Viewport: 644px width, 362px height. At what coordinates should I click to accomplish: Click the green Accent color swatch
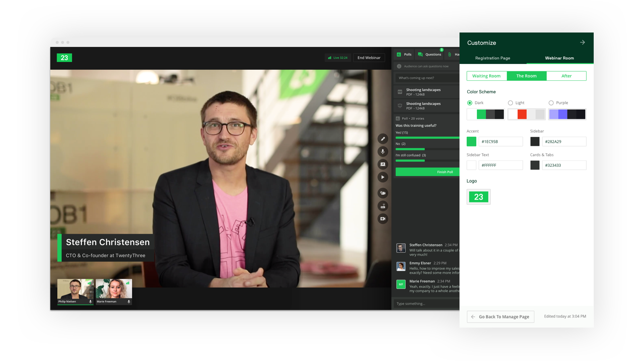pos(471,142)
